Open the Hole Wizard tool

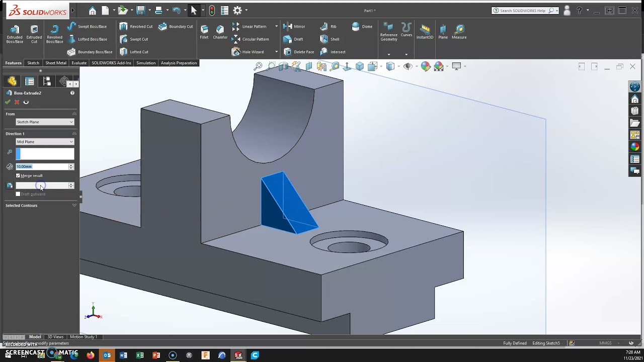(248, 52)
